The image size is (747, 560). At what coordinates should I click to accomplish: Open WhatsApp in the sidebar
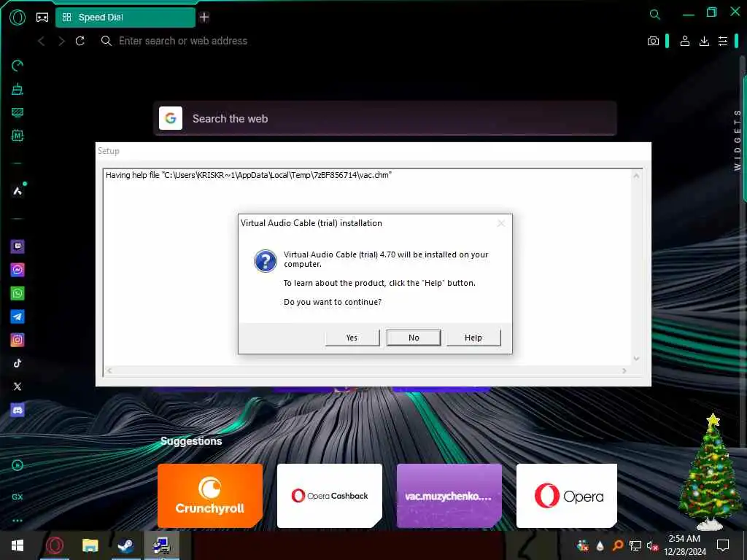(18, 293)
